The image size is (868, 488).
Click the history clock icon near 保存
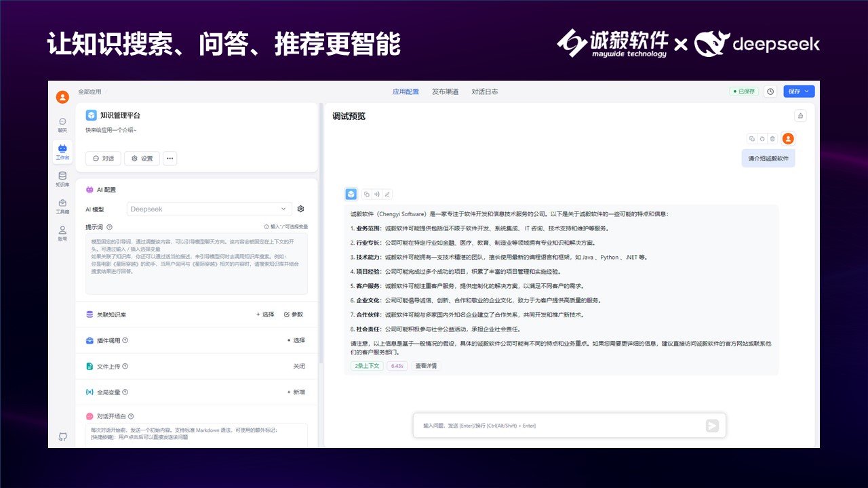tap(770, 91)
